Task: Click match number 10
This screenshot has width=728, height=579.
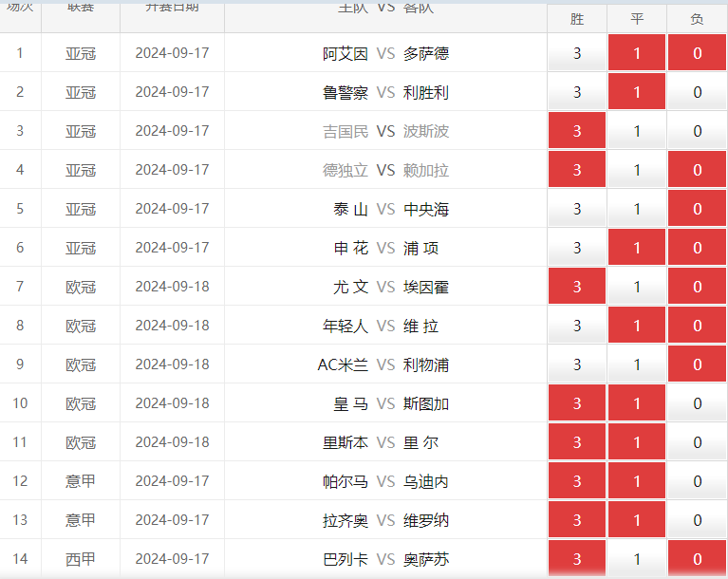Action: click(x=20, y=403)
